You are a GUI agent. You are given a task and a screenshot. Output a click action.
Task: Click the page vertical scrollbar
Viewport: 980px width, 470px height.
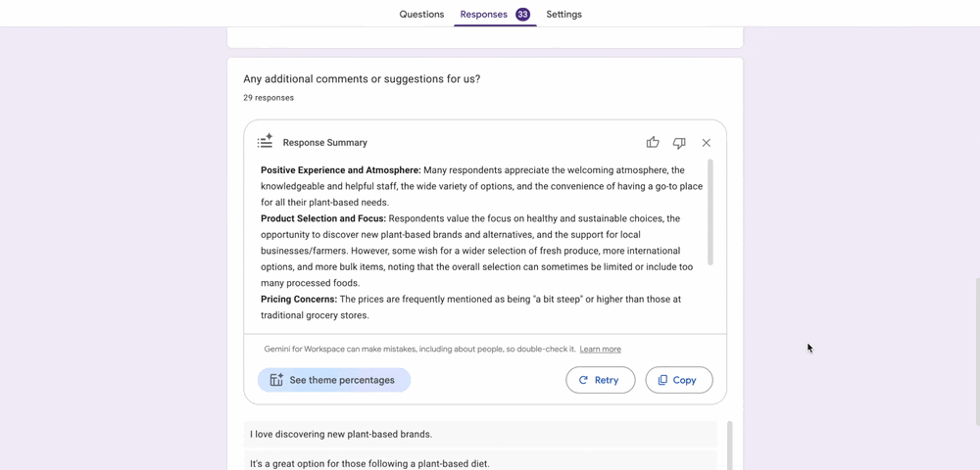pyautogui.click(x=975, y=351)
